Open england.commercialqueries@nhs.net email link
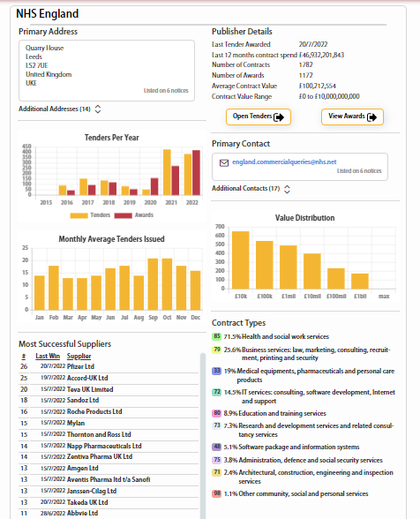The height and width of the screenshot is (519, 420). pos(284,162)
